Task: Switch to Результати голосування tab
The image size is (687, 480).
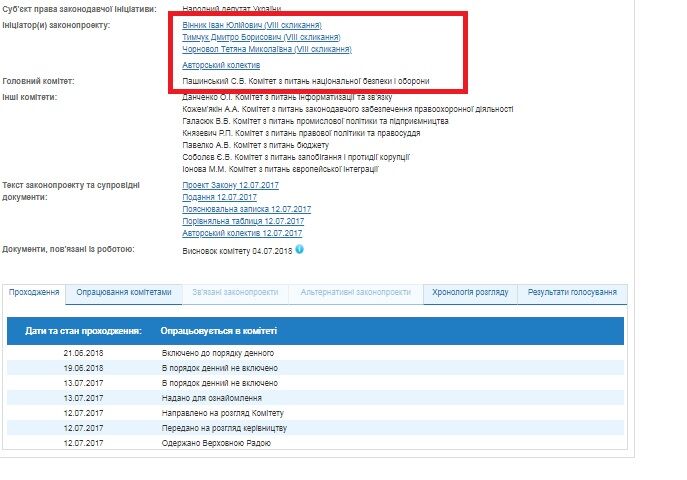Action: [572, 293]
